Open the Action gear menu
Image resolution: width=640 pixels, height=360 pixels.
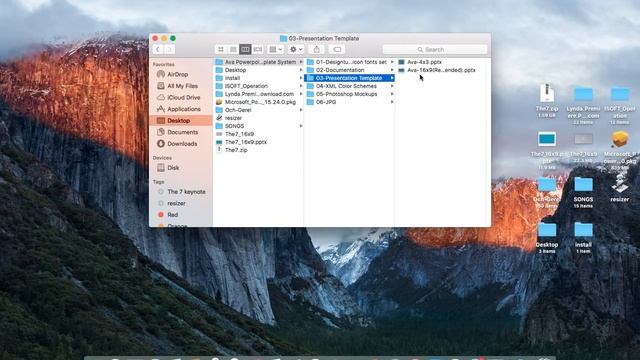click(x=296, y=49)
